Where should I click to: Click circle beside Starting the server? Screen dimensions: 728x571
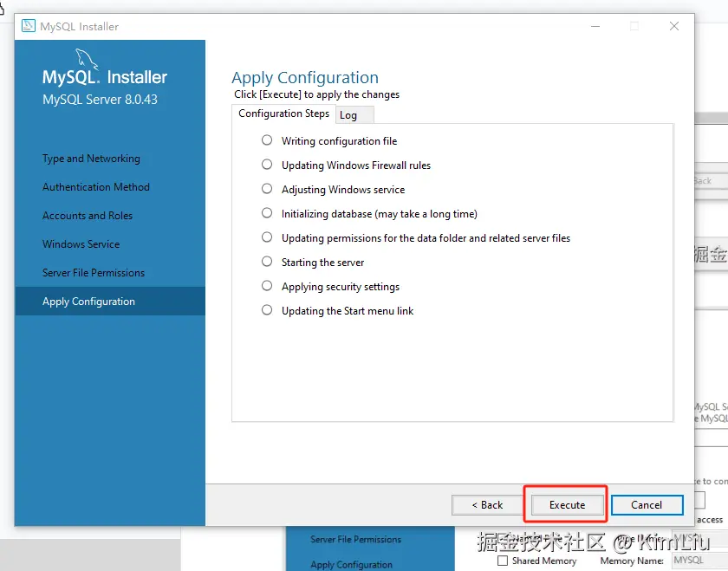point(267,262)
